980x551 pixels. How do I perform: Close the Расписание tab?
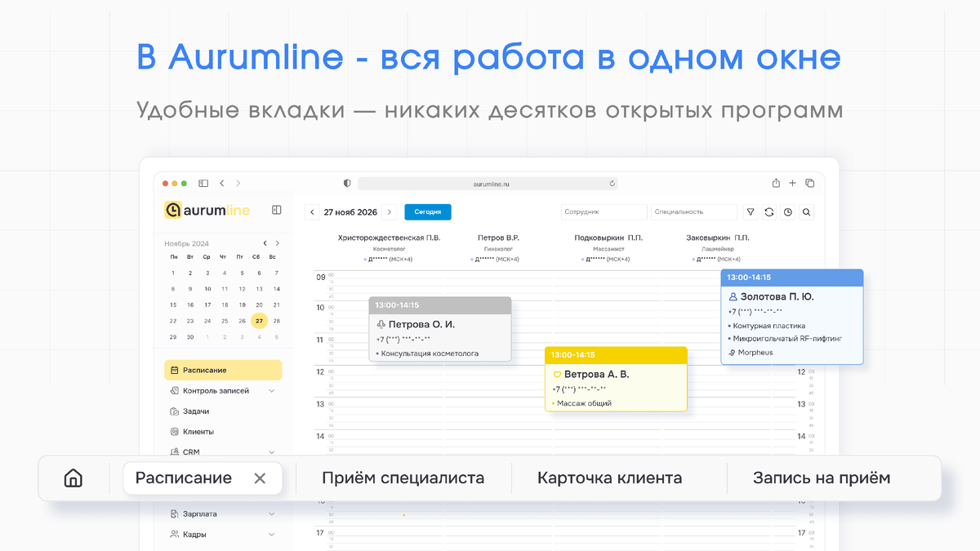[x=260, y=478]
